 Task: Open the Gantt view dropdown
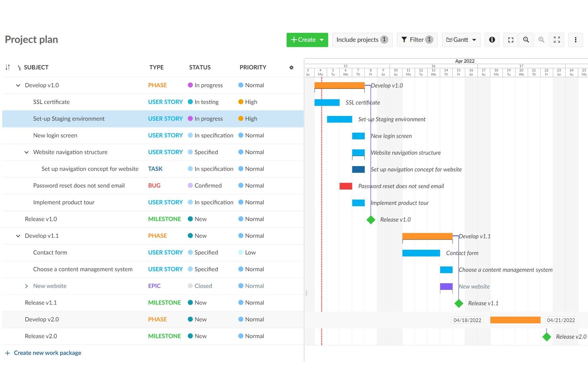coord(461,40)
